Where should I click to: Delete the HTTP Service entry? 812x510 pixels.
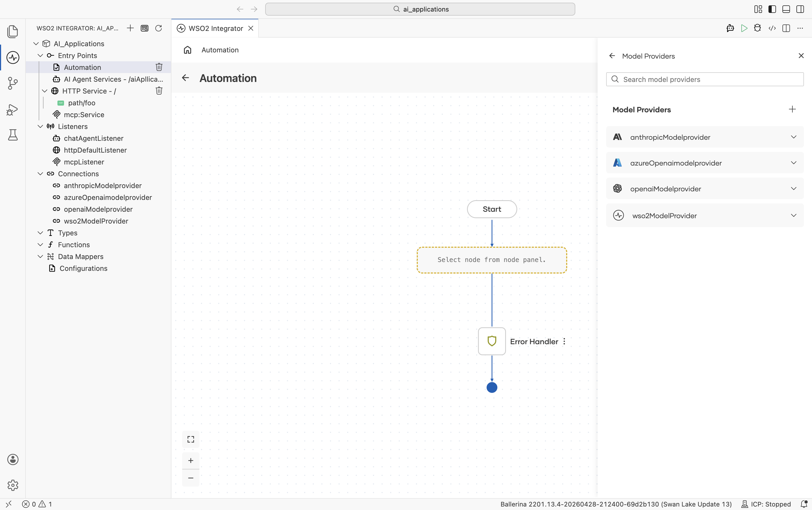pyautogui.click(x=159, y=91)
